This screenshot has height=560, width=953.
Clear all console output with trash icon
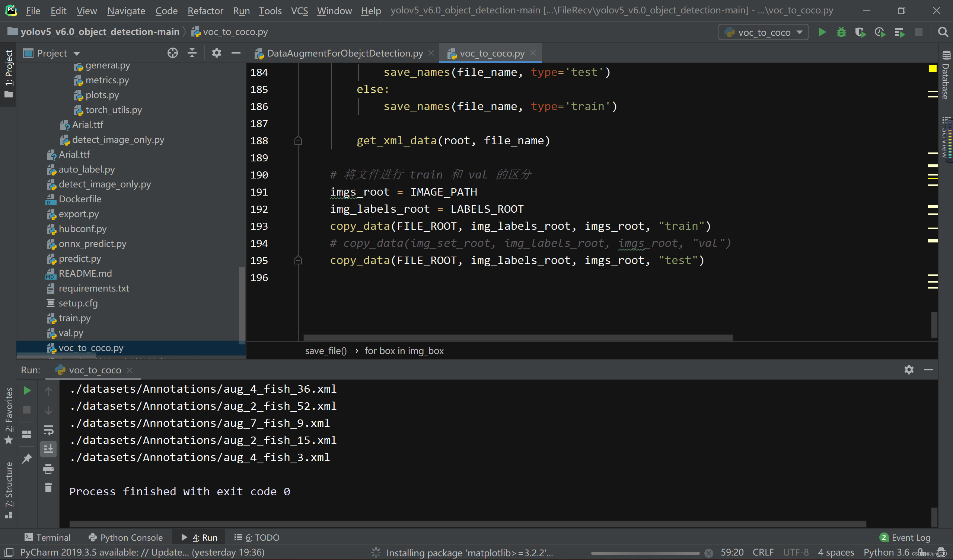(48, 488)
